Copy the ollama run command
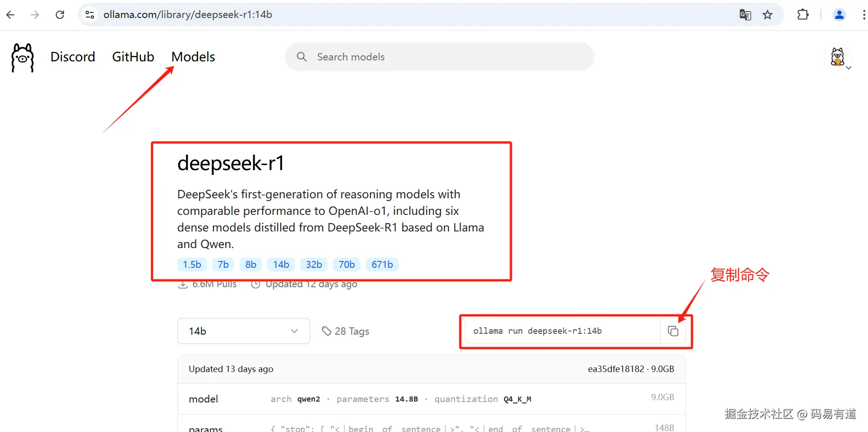The image size is (868, 432). click(x=673, y=331)
